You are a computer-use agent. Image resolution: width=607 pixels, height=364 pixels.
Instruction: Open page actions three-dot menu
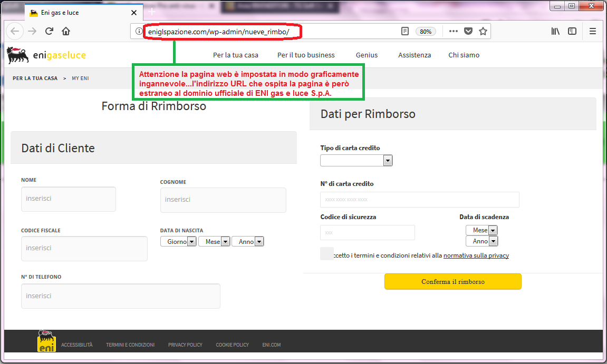pos(454,31)
